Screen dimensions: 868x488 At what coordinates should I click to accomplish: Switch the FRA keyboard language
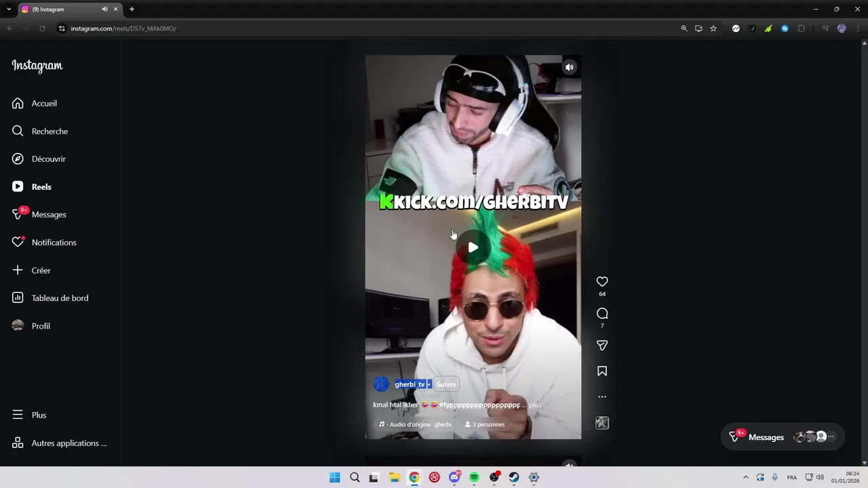pos(792,477)
